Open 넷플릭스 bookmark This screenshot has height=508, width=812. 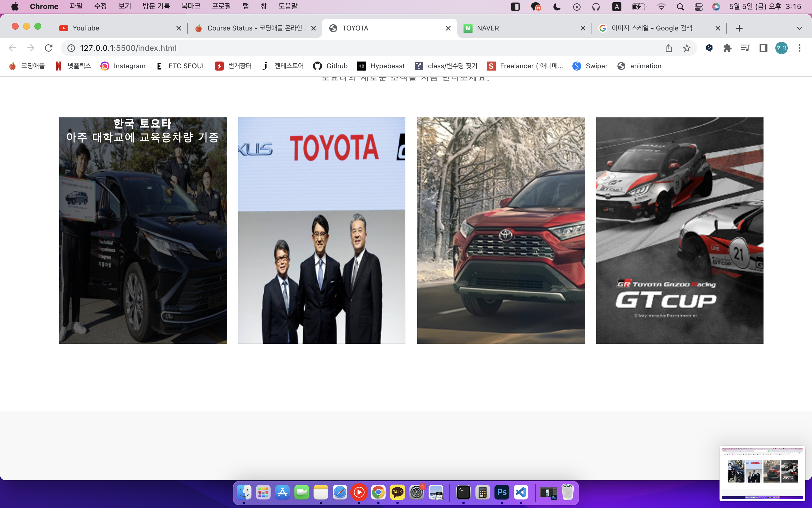[73, 66]
